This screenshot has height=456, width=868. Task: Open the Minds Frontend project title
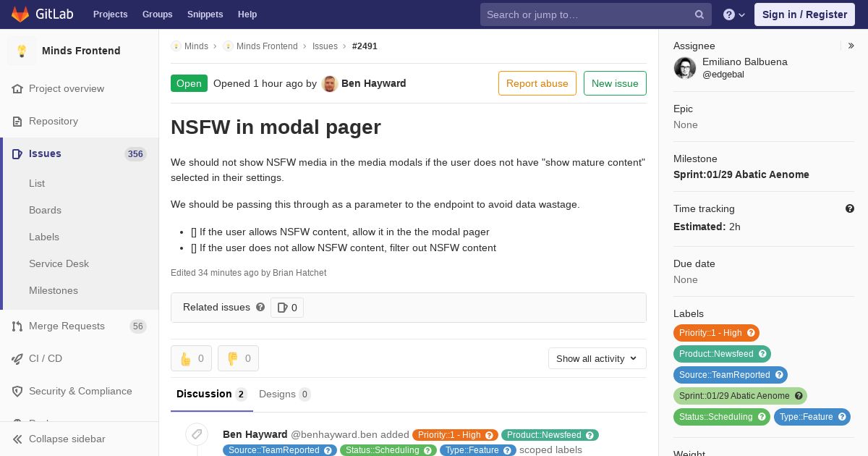pyautogui.click(x=81, y=51)
